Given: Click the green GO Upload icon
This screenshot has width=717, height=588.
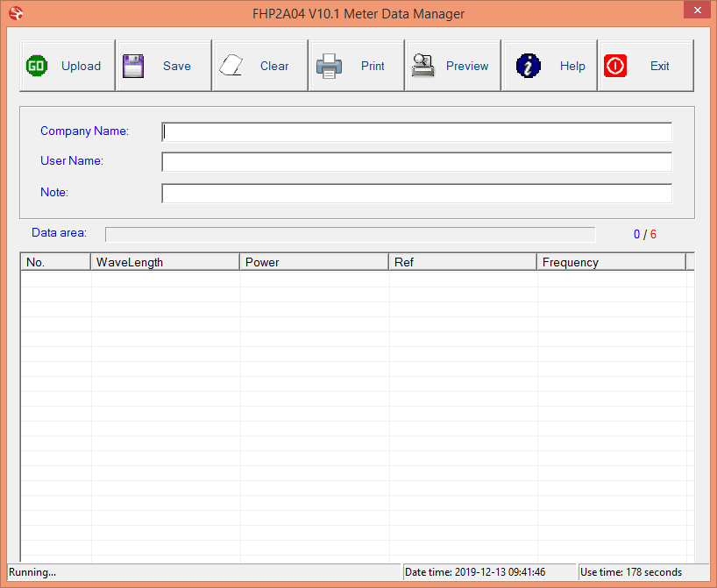Looking at the screenshot, I should [x=37, y=66].
